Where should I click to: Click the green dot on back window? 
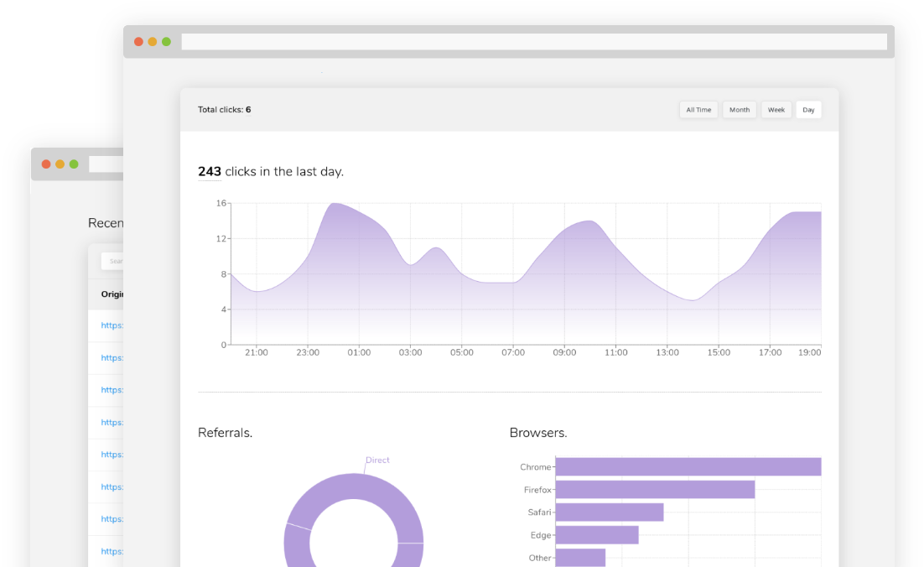(x=74, y=164)
